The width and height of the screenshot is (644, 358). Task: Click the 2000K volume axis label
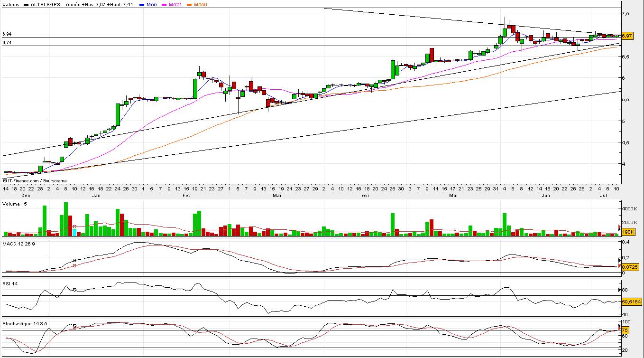click(x=629, y=222)
